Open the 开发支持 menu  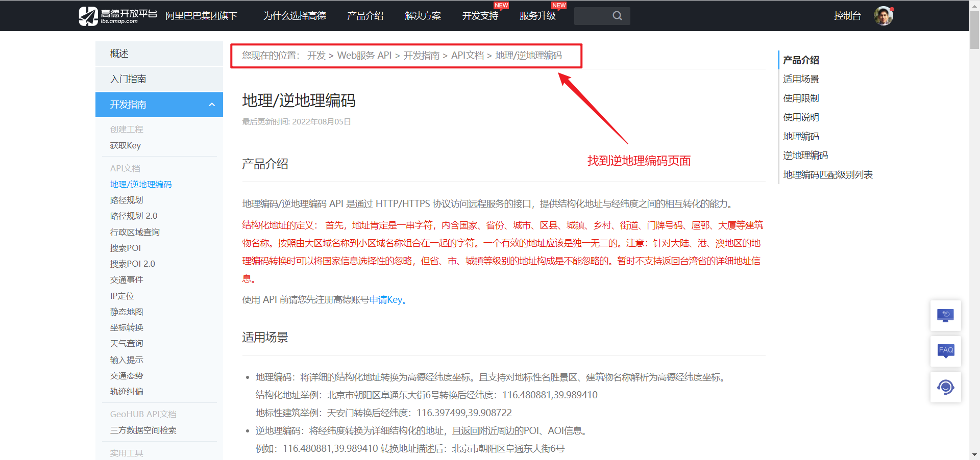point(480,16)
